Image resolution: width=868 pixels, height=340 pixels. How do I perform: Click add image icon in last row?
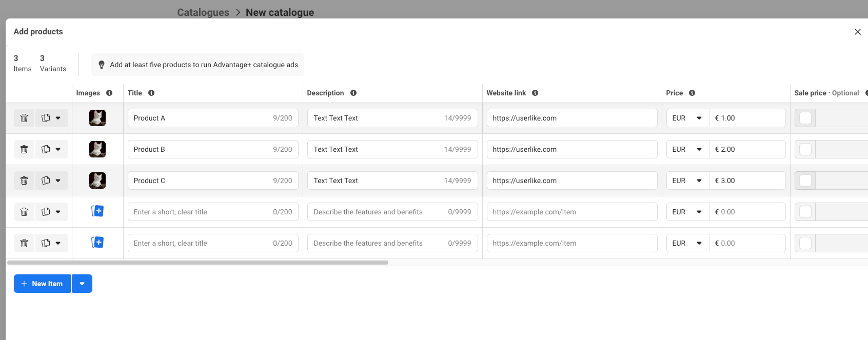[x=97, y=243]
